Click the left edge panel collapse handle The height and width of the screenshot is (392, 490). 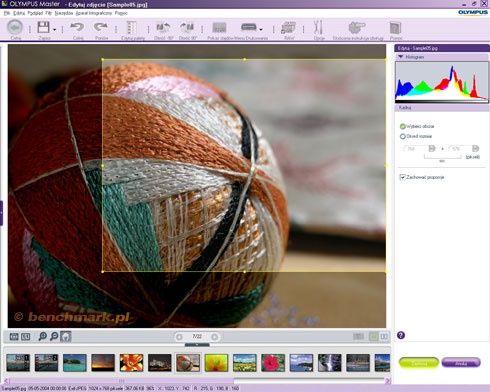1,213
